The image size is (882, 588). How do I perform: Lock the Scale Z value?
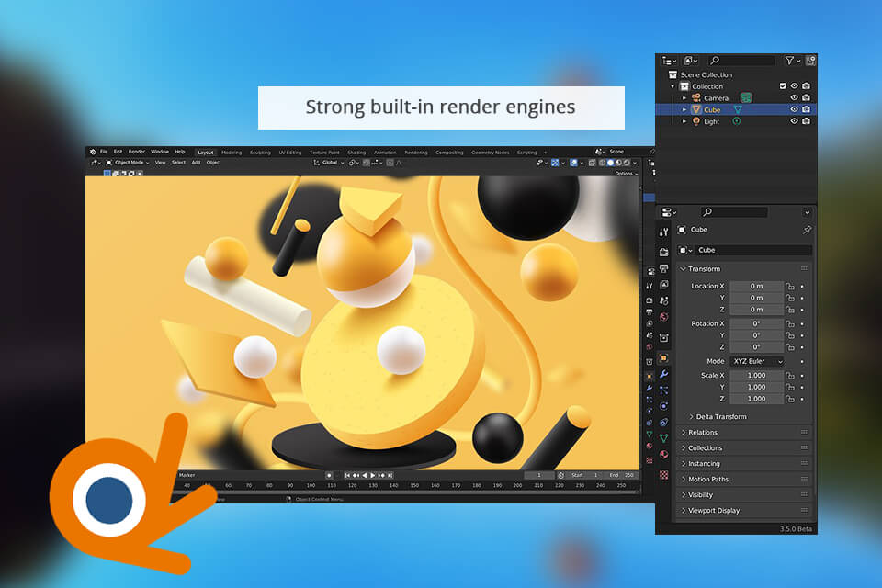click(790, 399)
